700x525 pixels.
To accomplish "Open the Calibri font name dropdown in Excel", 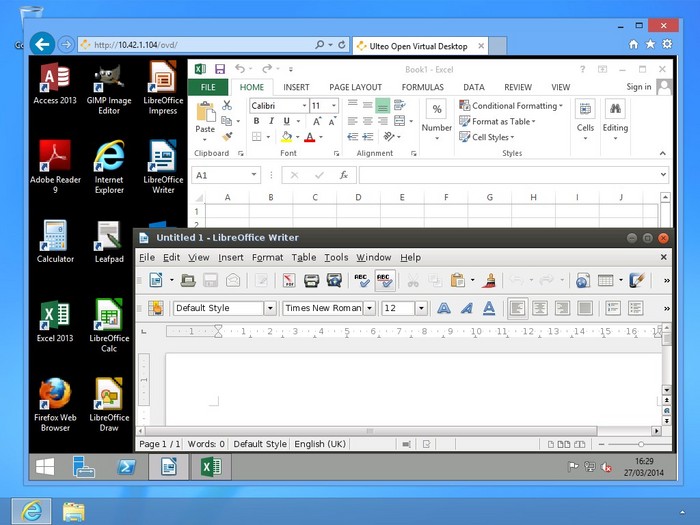I will pos(302,105).
